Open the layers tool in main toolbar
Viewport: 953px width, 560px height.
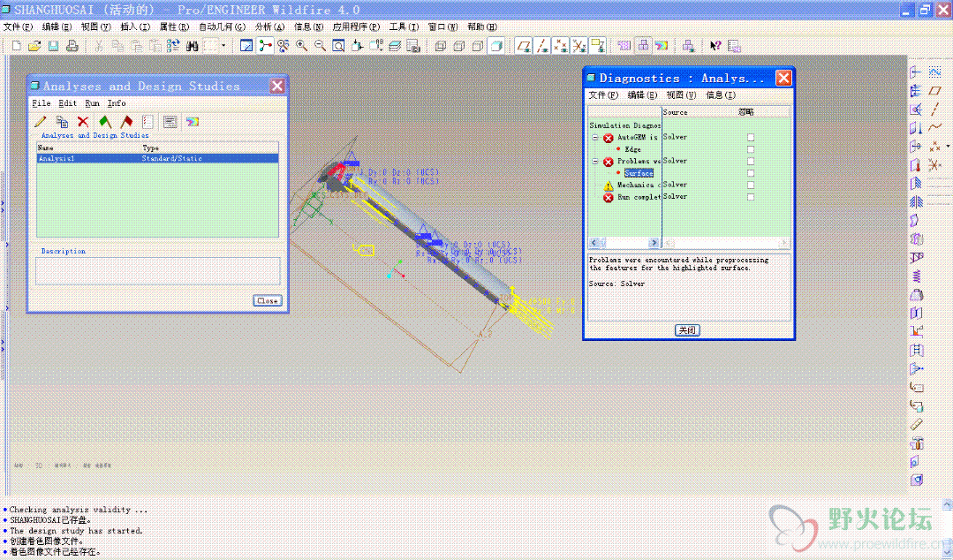click(x=395, y=46)
